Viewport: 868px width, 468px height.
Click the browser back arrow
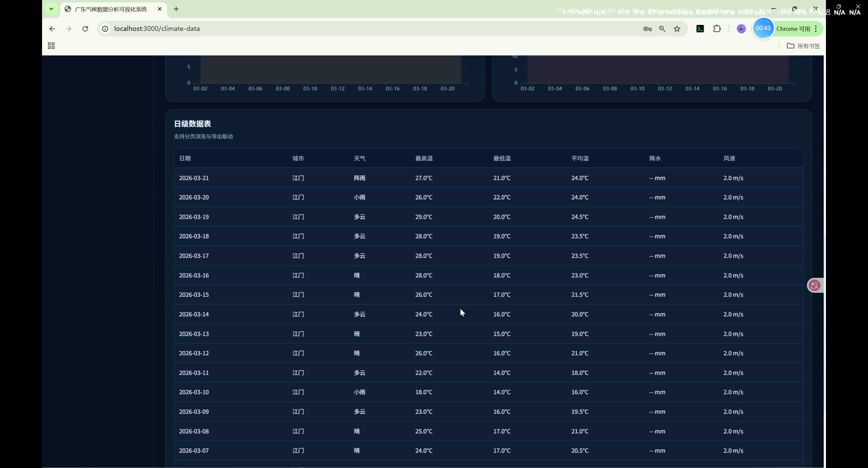52,29
